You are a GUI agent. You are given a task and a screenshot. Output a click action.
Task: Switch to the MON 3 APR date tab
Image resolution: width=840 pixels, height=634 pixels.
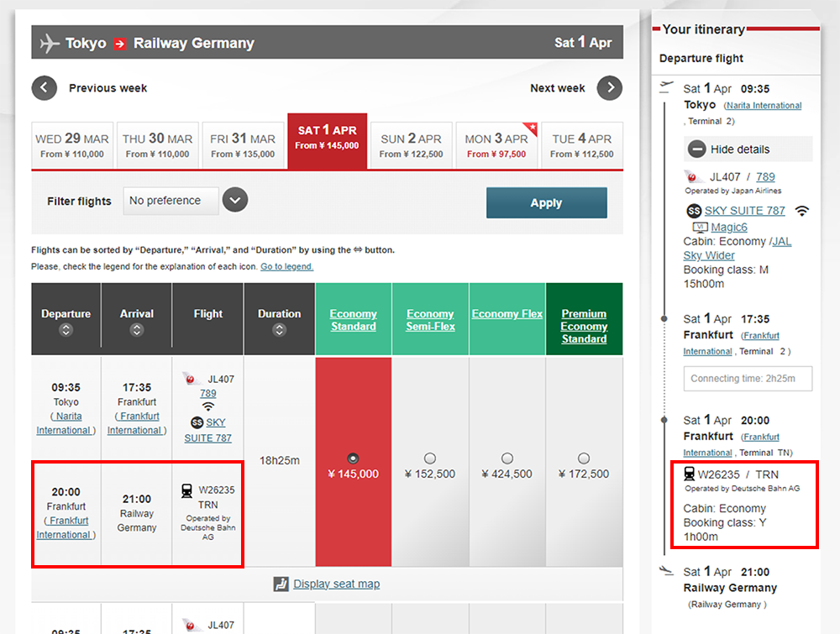496,145
